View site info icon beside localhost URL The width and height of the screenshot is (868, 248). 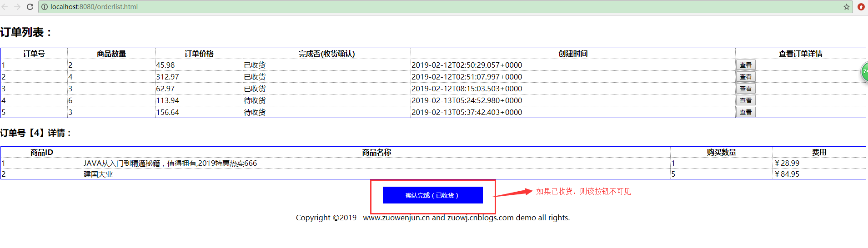point(45,7)
